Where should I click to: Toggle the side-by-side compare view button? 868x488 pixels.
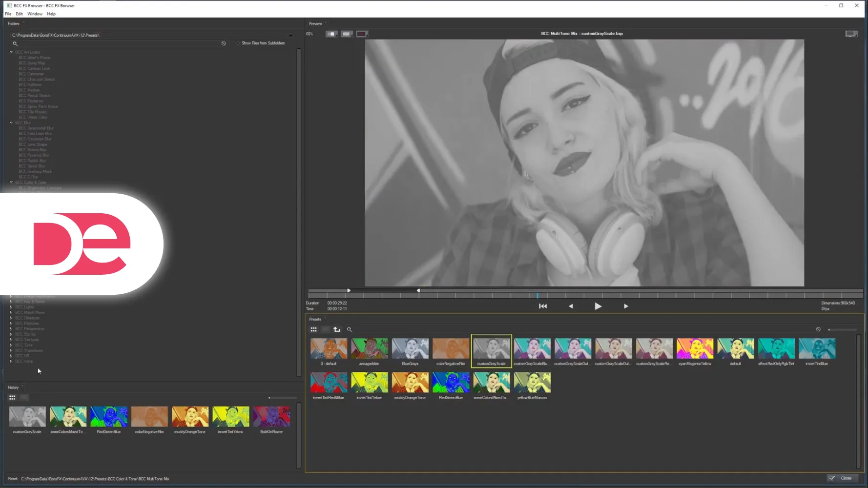(x=331, y=34)
